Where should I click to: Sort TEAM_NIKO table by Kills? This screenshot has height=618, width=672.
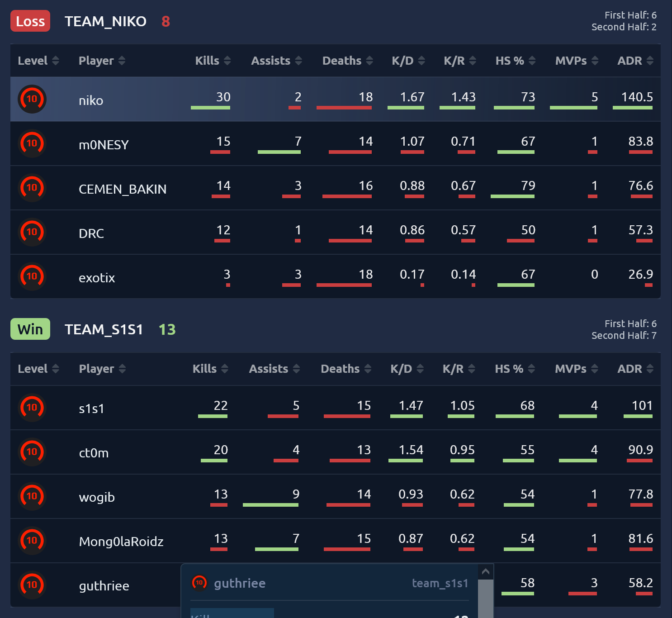pos(213,61)
